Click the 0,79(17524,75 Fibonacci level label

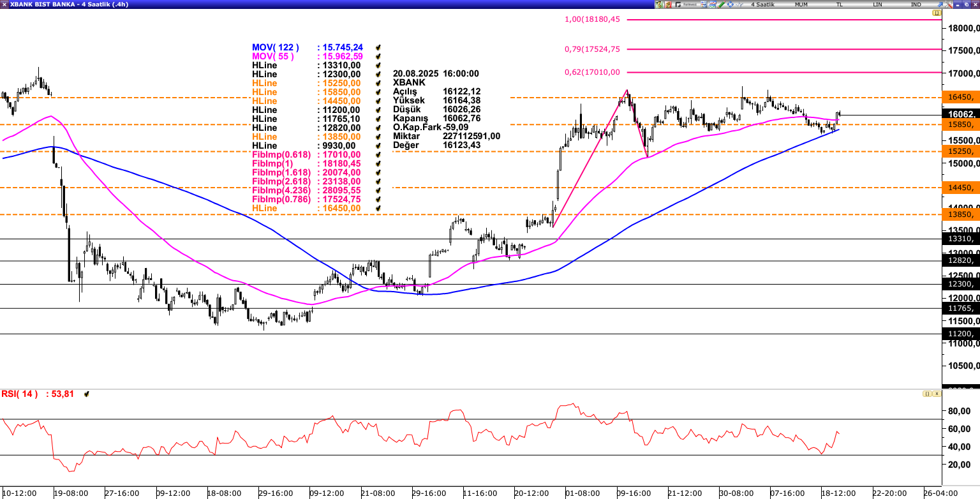click(x=592, y=49)
